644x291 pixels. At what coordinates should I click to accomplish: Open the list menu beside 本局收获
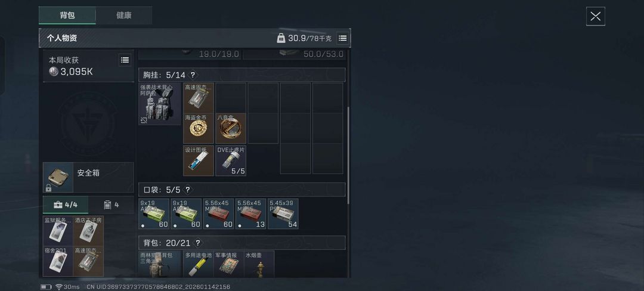tap(125, 60)
